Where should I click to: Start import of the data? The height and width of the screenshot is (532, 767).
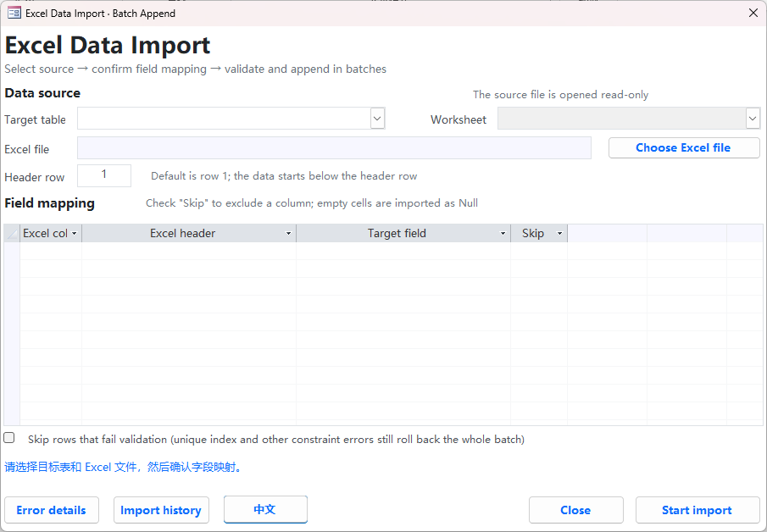[697, 510]
